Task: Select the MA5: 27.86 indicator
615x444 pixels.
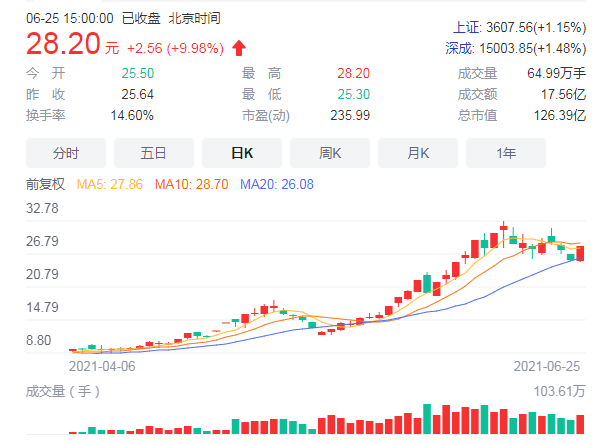Action: tap(110, 184)
